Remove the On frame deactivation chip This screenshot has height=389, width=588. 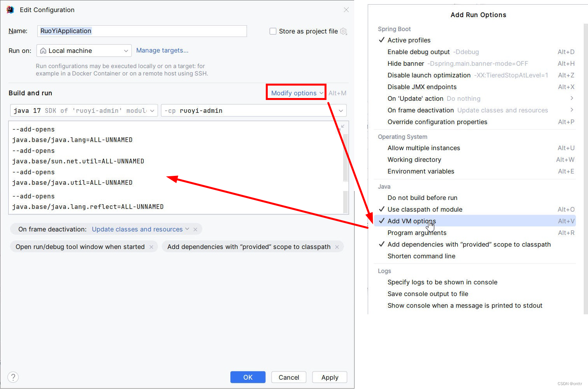195,230
